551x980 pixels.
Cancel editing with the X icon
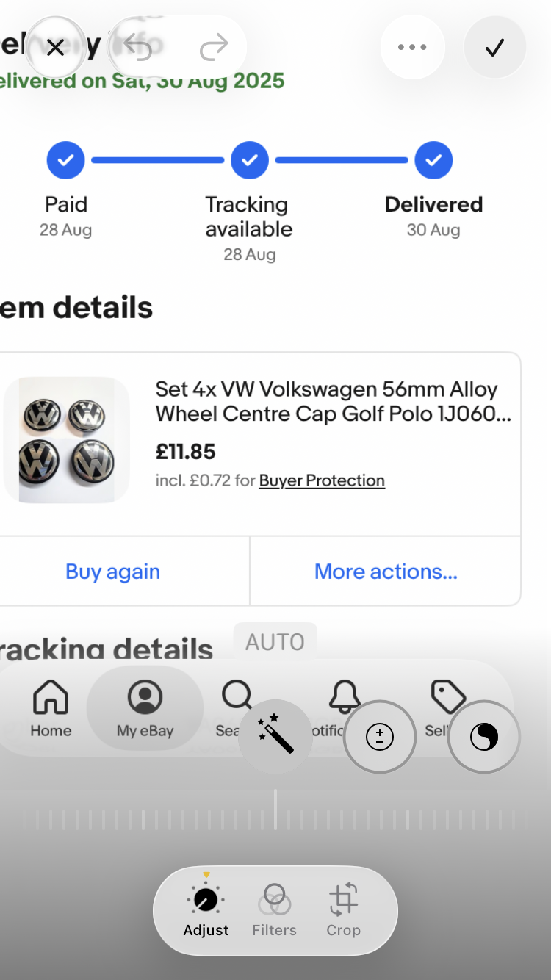pos(55,48)
